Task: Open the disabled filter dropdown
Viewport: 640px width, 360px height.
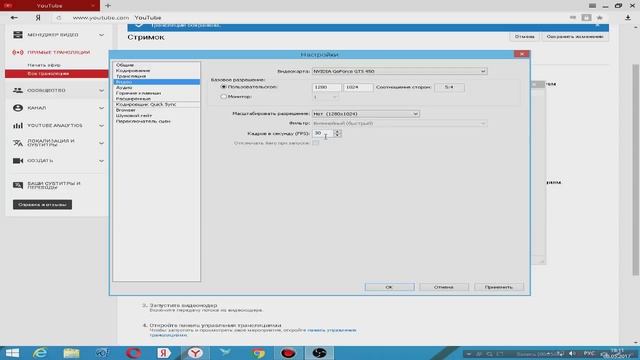Action: coord(399,123)
